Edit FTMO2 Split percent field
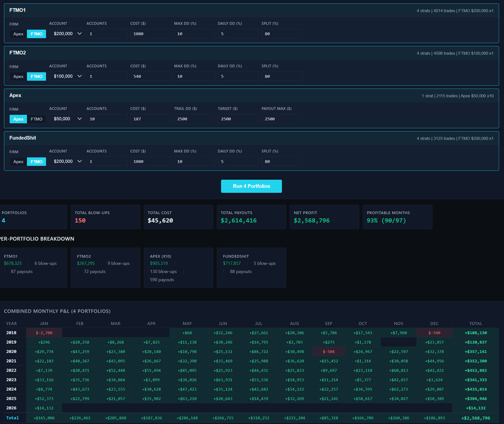 (282, 76)
